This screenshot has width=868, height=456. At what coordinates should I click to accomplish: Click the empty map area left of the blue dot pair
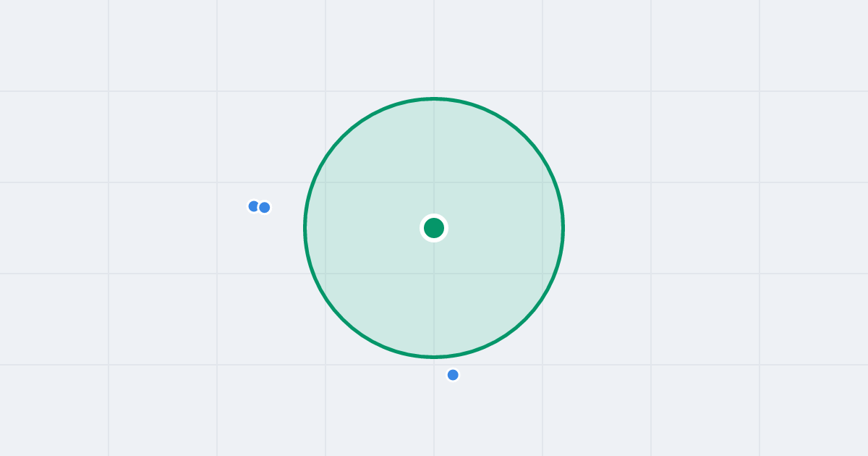(x=145, y=206)
